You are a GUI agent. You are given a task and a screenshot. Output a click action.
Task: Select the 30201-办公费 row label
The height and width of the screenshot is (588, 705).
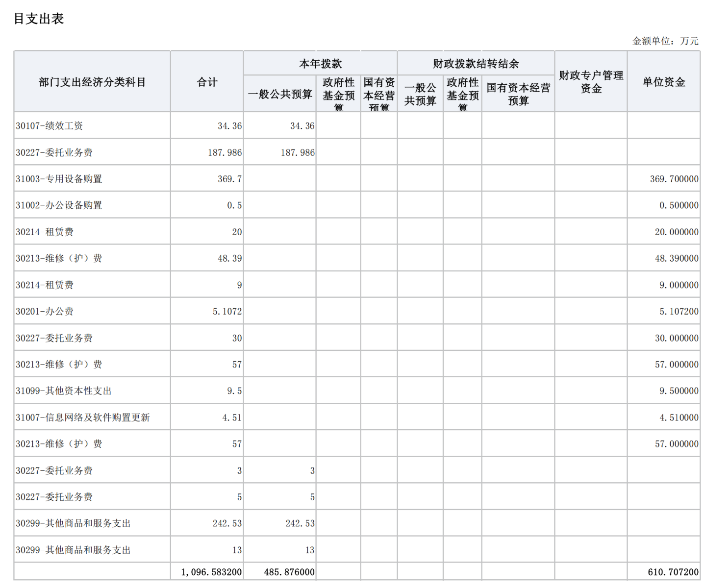point(45,311)
